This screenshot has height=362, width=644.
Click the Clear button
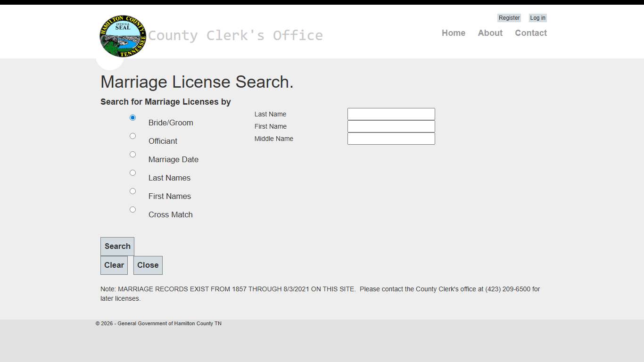click(x=114, y=265)
